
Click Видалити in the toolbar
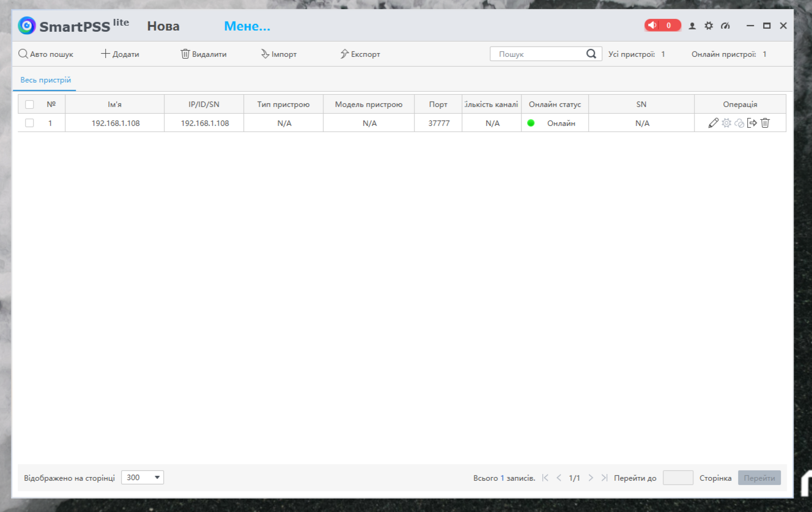pyautogui.click(x=204, y=54)
